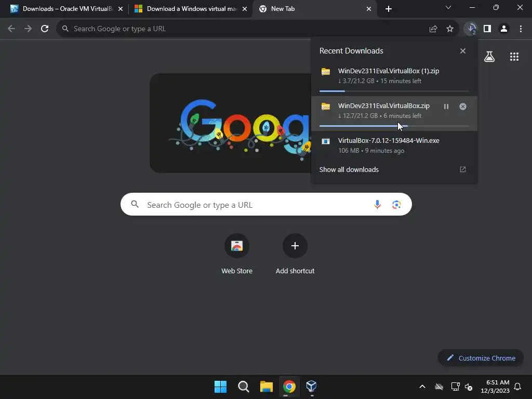Viewport: 532px width, 399px height.
Task: Go back to the previous page
Action: click(x=11, y=29)
